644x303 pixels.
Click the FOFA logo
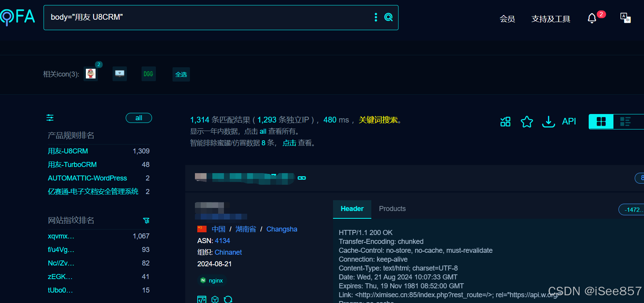[x=17, y=17]
